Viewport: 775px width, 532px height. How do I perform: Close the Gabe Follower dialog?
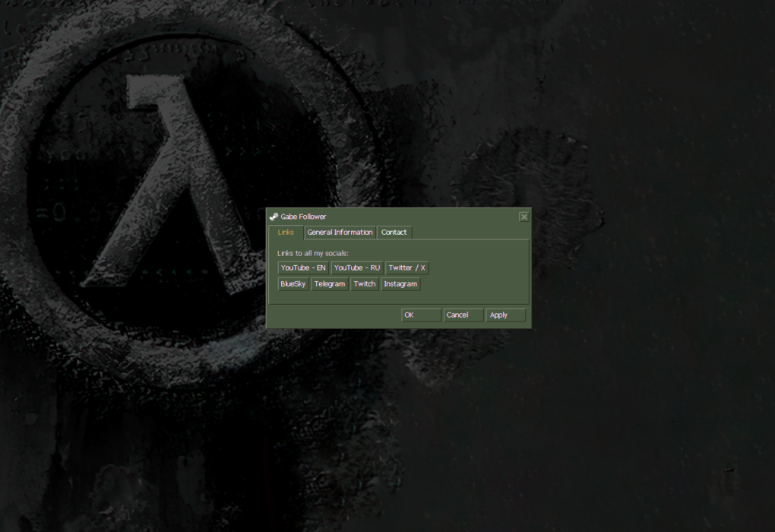pyautogui.click(x=524, y=217)
